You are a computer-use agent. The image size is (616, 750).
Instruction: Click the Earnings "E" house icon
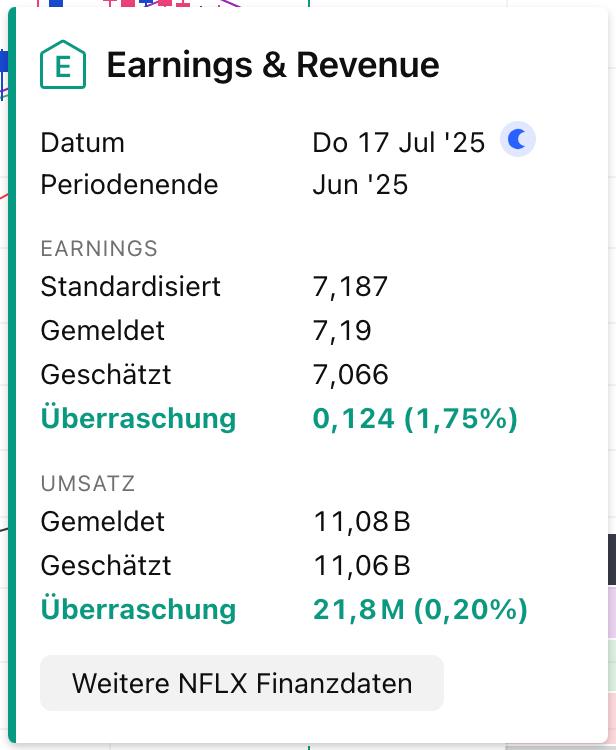point(63,66)
